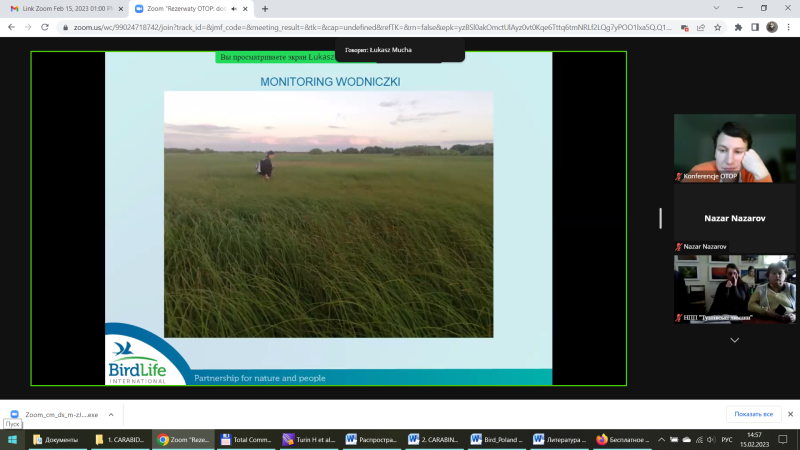Go back to previous page in browser
This screenshot has width=800, height=450.
coord(11,27)
